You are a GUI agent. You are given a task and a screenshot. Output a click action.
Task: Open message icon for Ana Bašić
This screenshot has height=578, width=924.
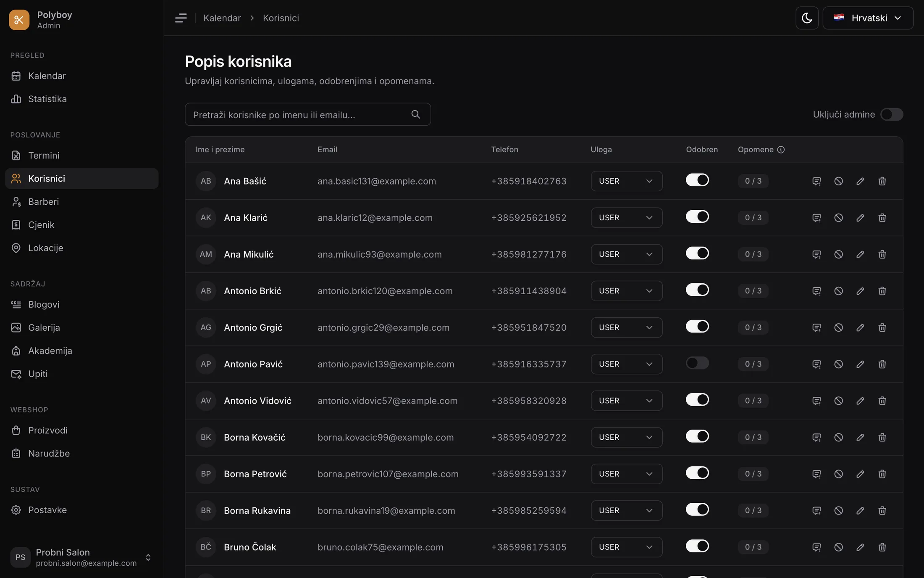click(816, 181)
